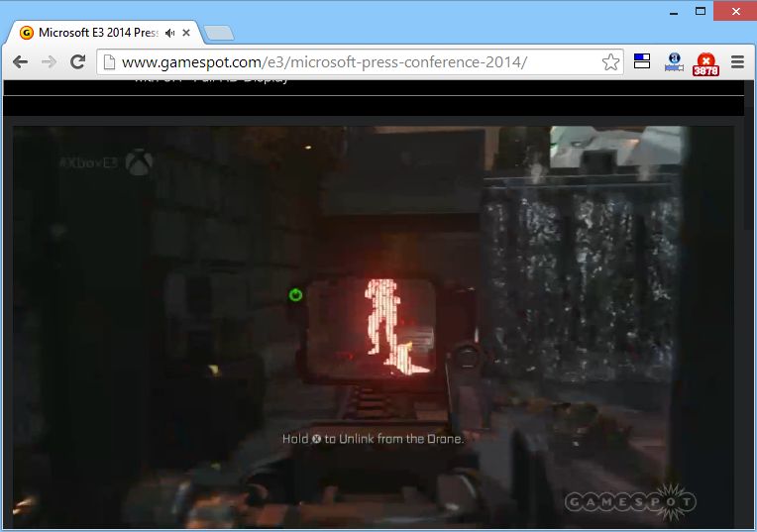This screenshot has width=757, height=532.
Task: Open the red ad-blocker extension showing 3878
Action: (705, 64)
